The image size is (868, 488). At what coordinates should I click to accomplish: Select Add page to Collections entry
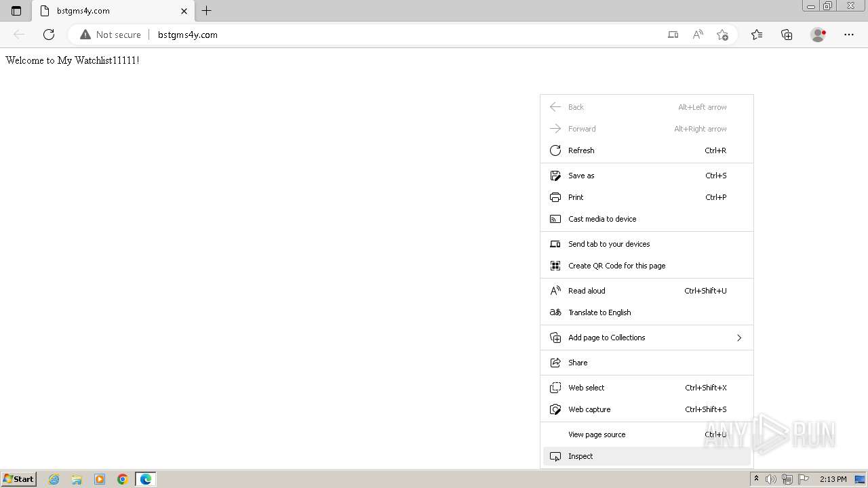(647, 338)
